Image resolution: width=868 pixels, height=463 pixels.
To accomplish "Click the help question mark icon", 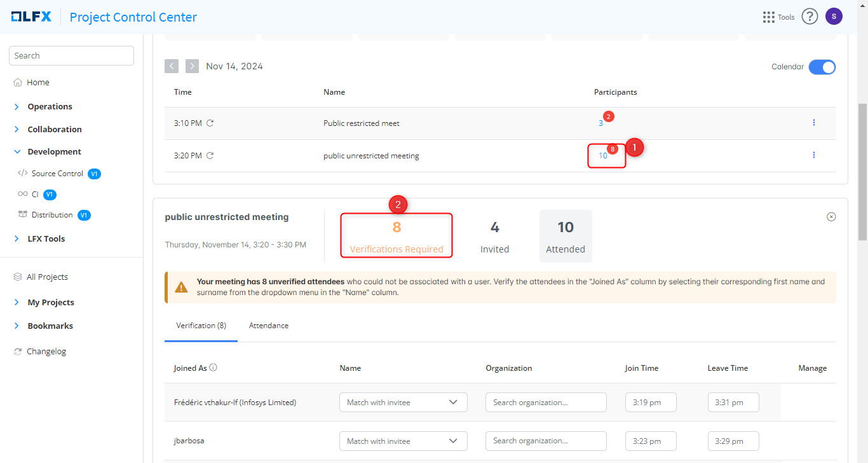I will click(x=809, y=17).
